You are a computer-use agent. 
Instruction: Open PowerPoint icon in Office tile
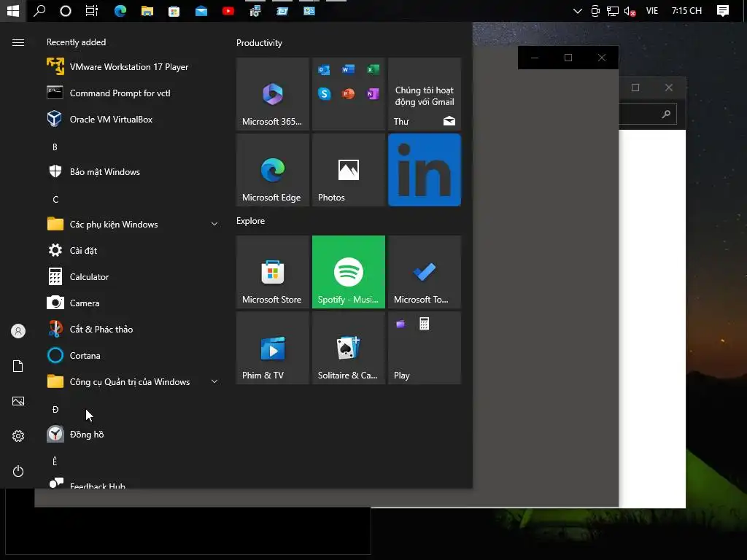[x=348, y=94]
